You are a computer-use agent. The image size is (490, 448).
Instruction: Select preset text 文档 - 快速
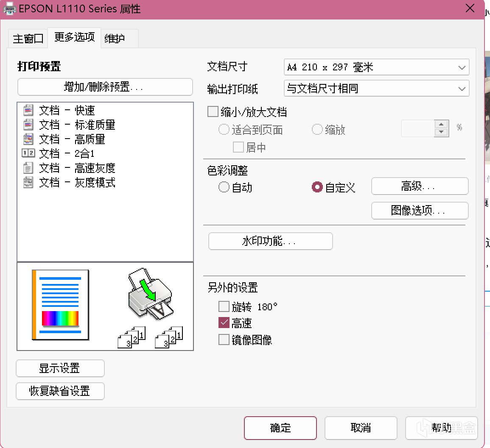tap(67, 110)
